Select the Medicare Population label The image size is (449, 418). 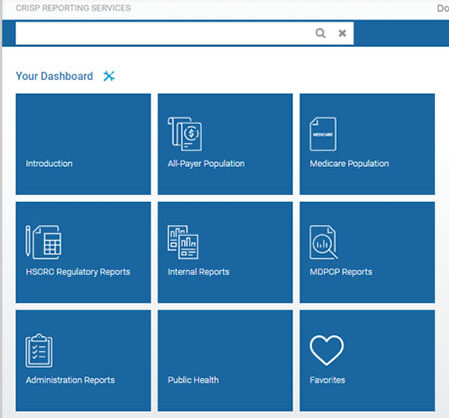349,164
